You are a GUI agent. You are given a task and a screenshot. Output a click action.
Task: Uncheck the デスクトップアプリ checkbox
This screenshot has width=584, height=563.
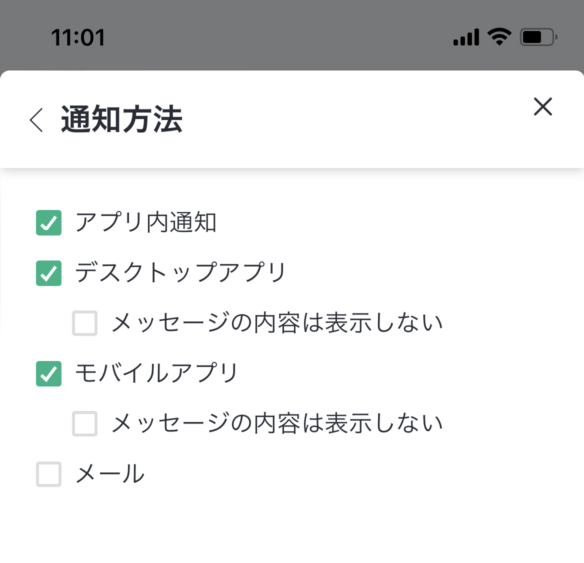tap(48, 273)
